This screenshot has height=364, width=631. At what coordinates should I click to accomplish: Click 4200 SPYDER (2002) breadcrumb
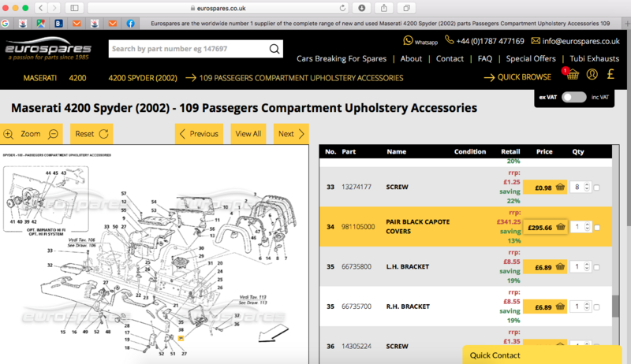143,78
